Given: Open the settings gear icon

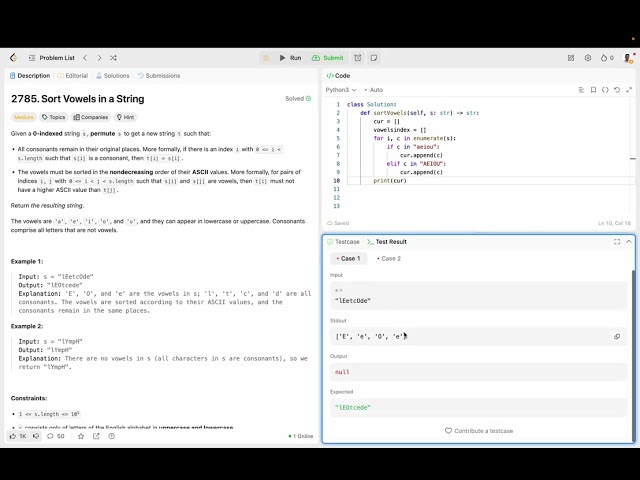Looking at the screenshot, I should pyautogui.click(x=588, y=58).
